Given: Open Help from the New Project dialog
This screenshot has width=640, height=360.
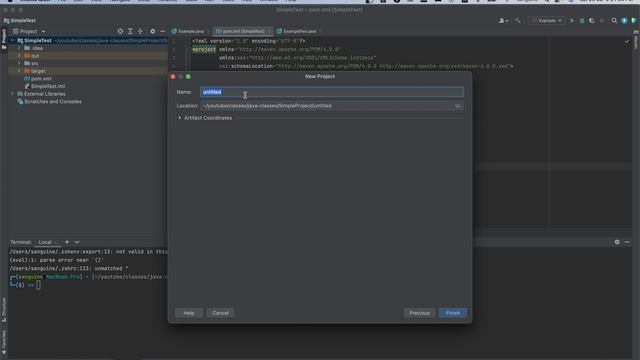Looking at the screenshot, I should (189, 313).
